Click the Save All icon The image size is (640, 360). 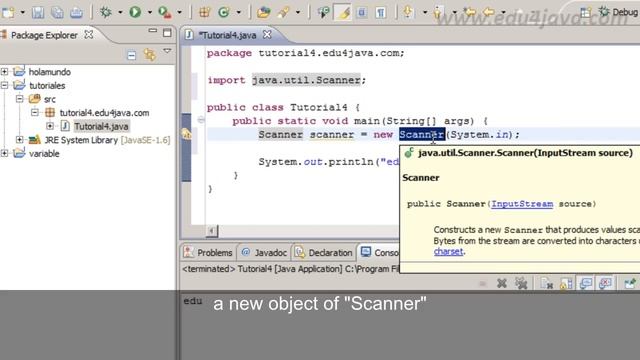[57, 13]
